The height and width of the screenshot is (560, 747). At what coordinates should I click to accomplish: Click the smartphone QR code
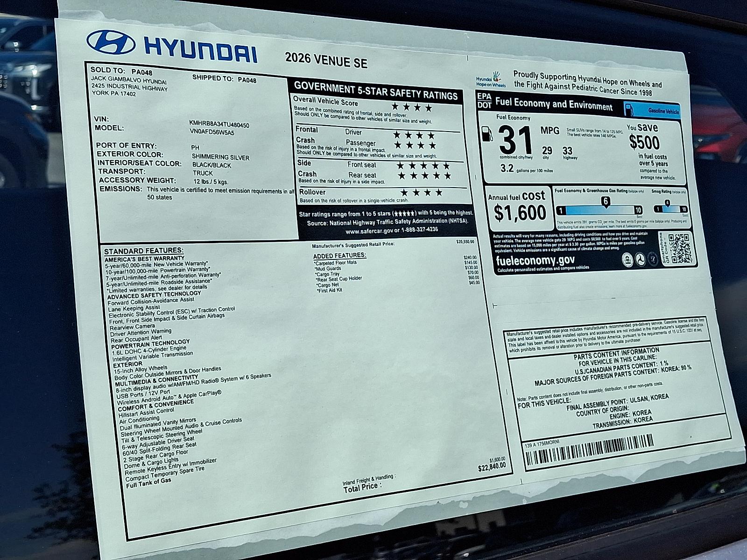(x=680, y=248)
